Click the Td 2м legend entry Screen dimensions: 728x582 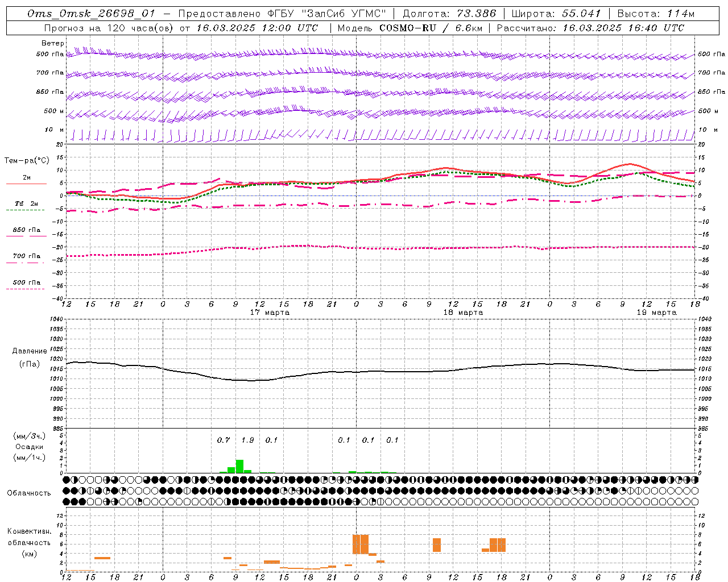click(x=26, y=203)
